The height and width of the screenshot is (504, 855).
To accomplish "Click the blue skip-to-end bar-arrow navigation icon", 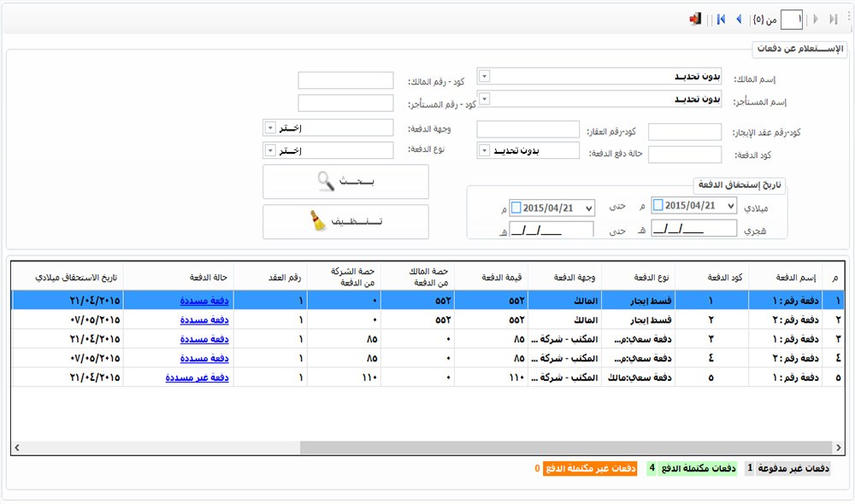I will (x=722, y=19).
